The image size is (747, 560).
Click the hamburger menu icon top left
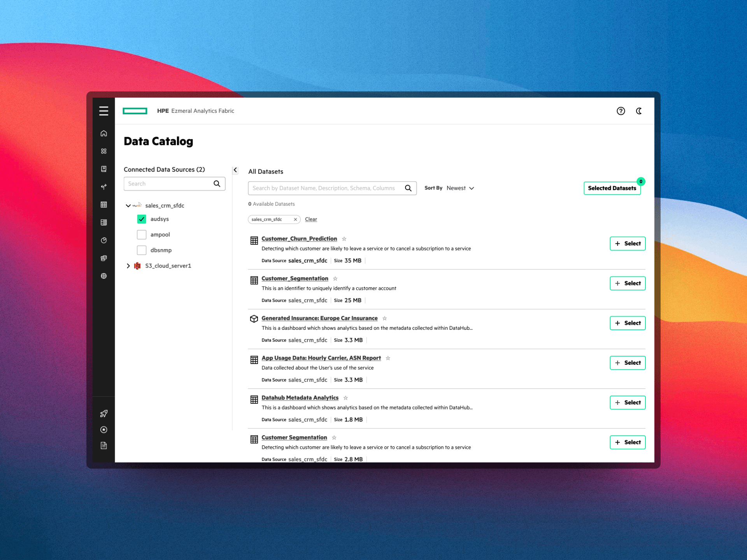(x=103, y=110)
